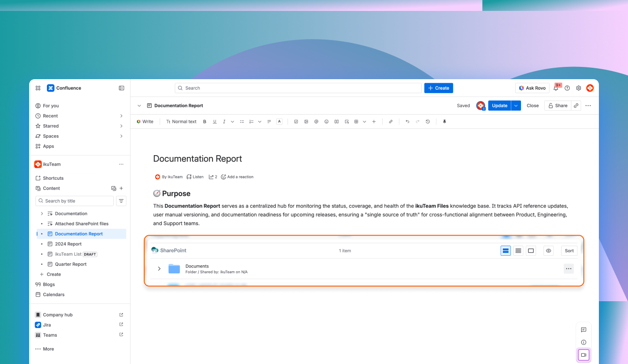Screen dimensions: 628x364
Task: Select SharePoint card view layout
Action: click(x=506, y=251)
